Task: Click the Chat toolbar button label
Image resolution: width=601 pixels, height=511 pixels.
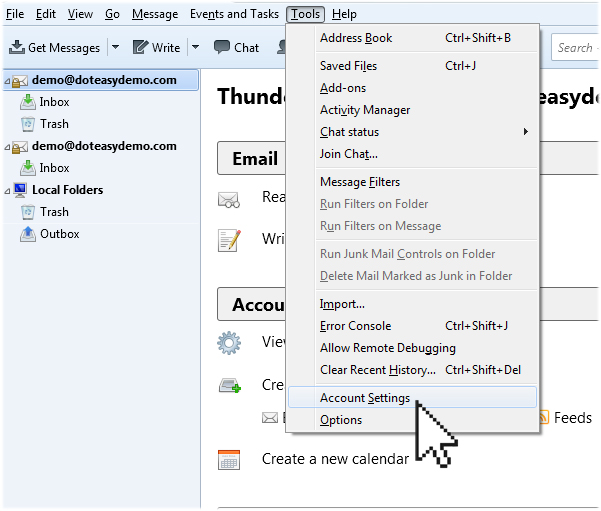Action: point(246,48)
